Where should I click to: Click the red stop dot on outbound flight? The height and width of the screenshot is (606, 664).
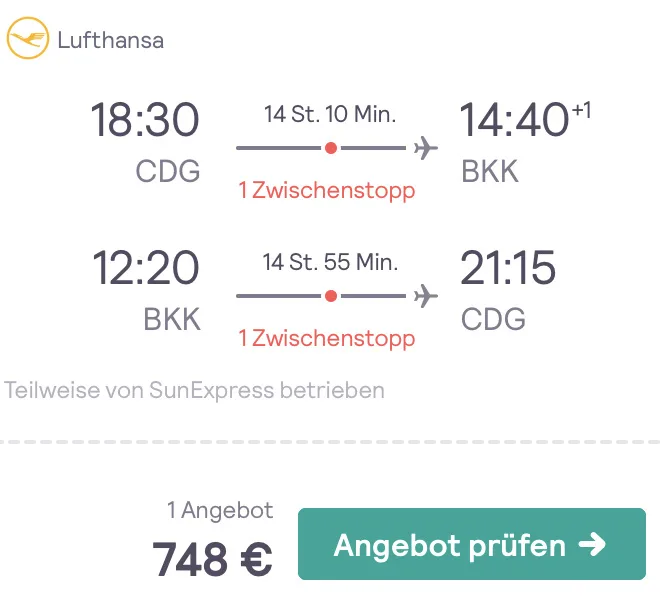(331, 148)
